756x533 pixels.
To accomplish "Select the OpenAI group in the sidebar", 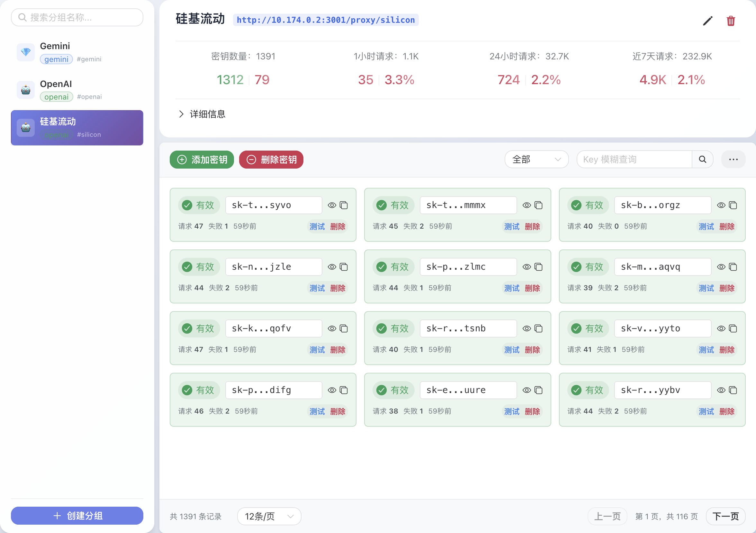I will pos(77,90).
